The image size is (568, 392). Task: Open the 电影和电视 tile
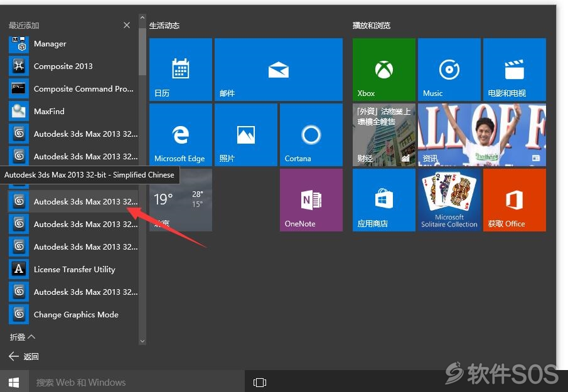tap(515, 70)
